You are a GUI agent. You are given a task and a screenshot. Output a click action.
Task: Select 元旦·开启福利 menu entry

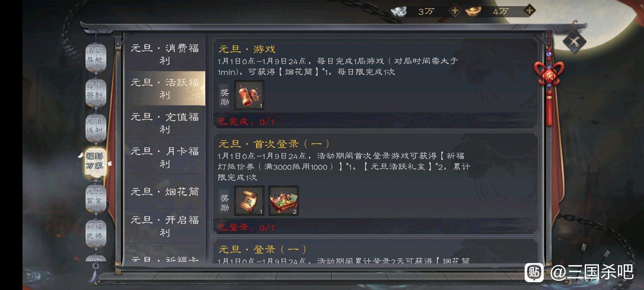165,226
